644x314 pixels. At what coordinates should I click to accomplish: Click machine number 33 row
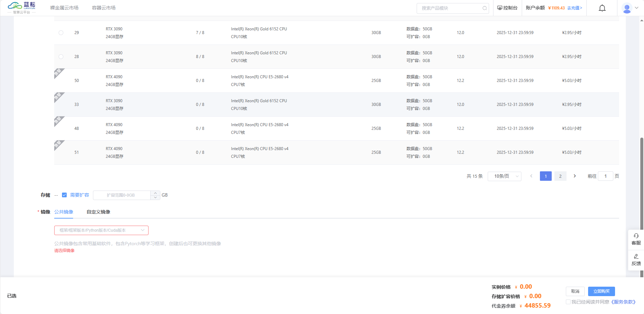[336, 105]
